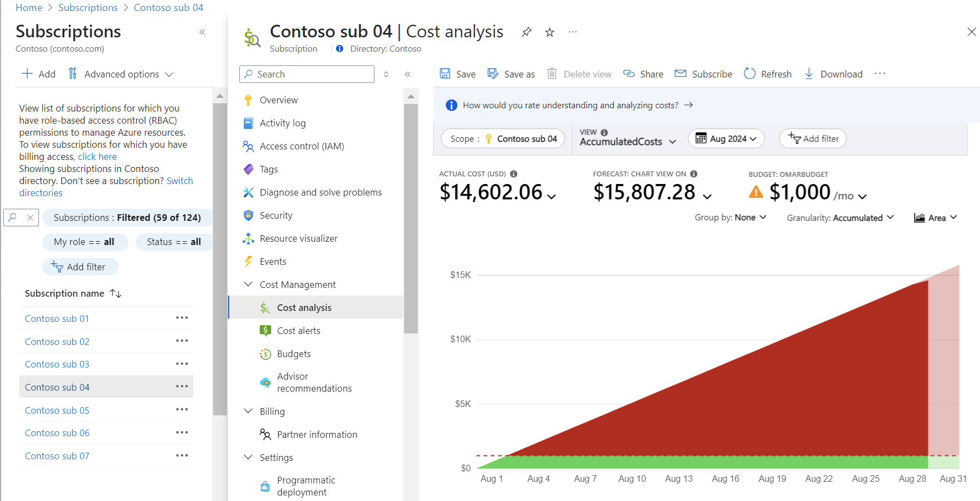Click the Diagnose and solve problems wrench icon
The image size is (980, 501).
248,192
